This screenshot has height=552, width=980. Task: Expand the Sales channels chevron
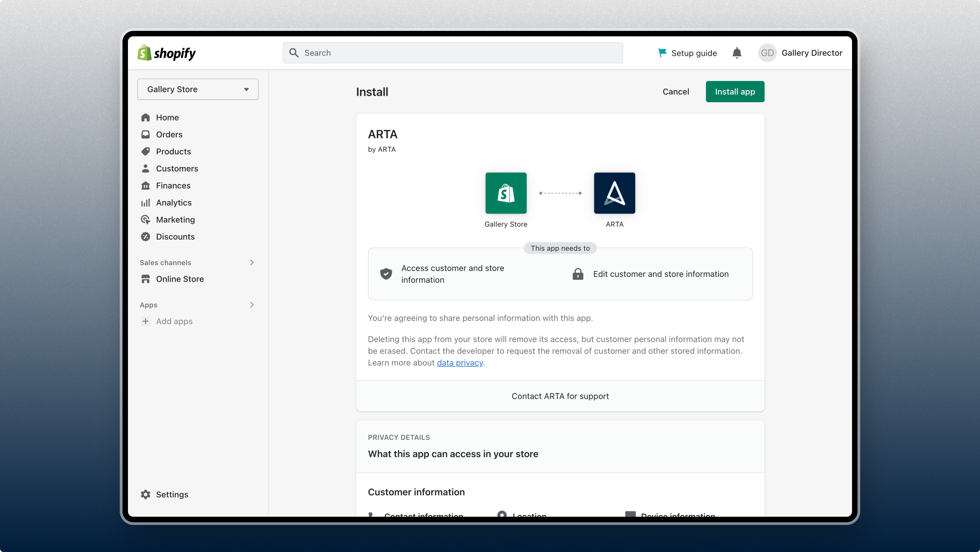[x=251, y=262]
